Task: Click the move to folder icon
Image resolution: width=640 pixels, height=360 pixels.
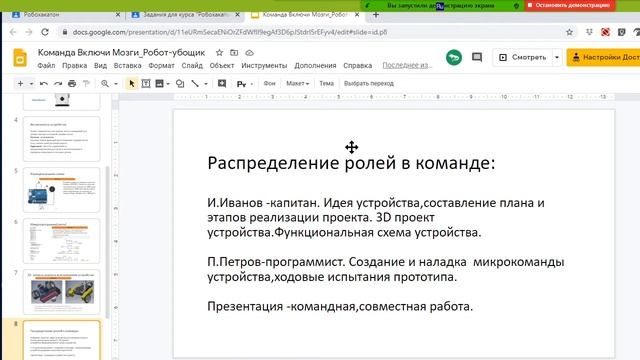Action: click(x=234, y=53)
